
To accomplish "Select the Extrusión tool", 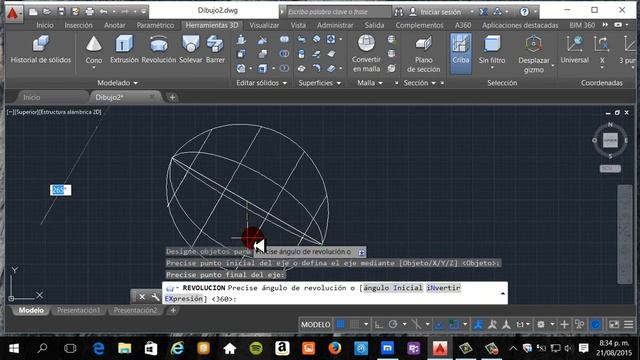I will [124, 49].
